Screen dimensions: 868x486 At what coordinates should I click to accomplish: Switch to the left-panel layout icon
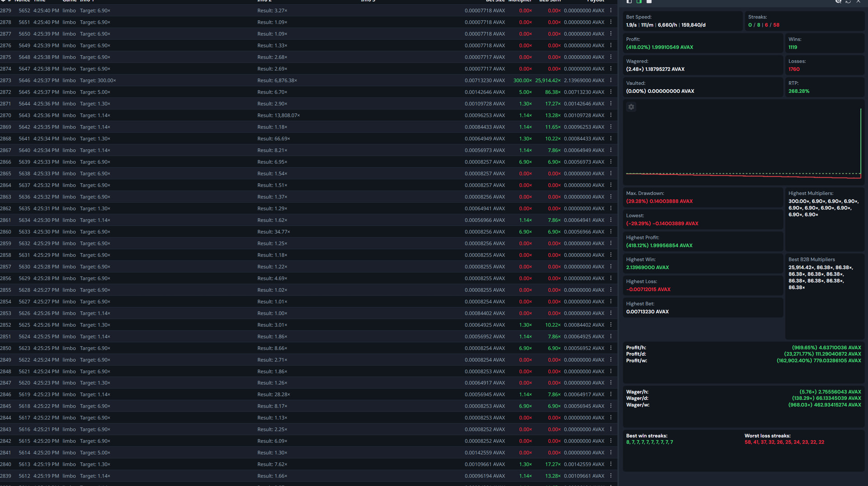point(629,2)
